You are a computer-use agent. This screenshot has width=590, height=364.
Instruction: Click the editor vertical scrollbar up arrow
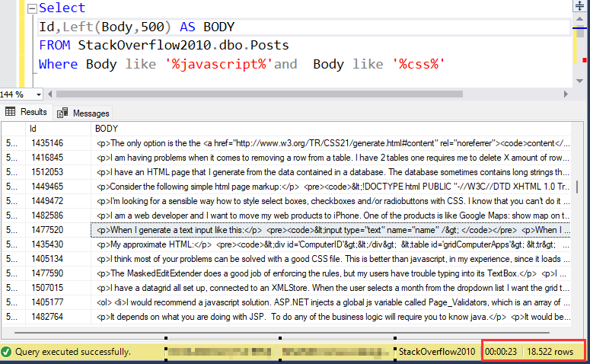click(x=580, y=19)
